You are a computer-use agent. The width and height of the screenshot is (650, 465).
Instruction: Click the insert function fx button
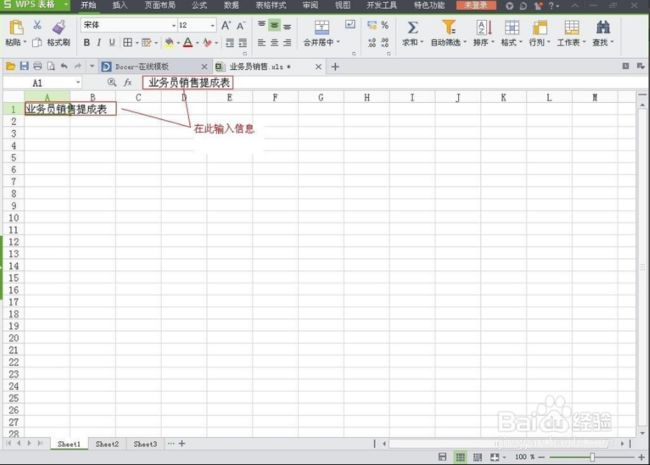[128, 82]
